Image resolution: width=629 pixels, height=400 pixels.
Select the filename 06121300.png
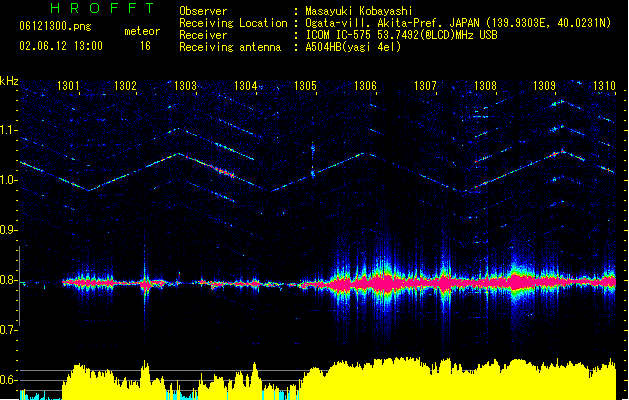(55, 26)
